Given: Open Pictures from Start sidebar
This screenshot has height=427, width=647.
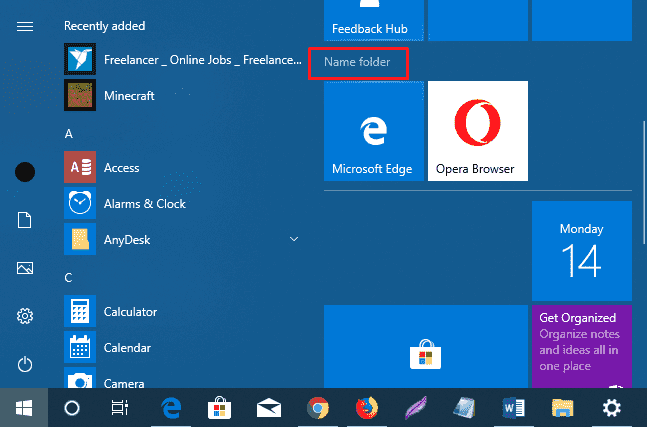Looking at the screenshot, I should (25, 268).
